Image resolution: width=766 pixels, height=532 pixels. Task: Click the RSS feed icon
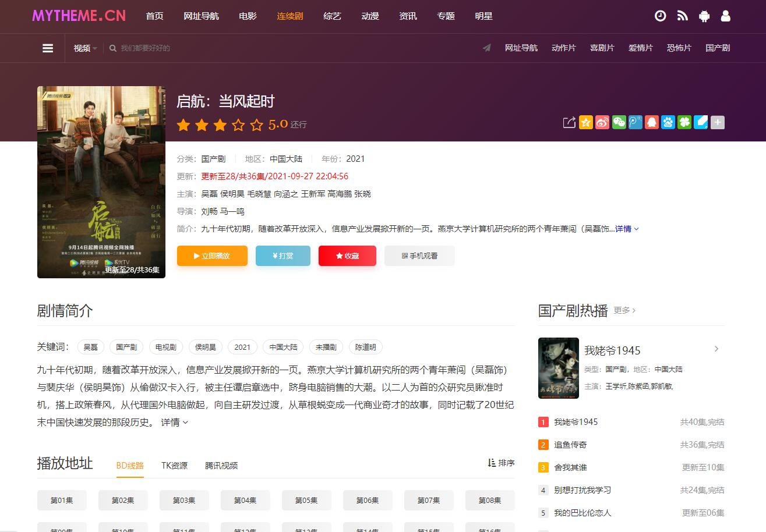(682, 16)
